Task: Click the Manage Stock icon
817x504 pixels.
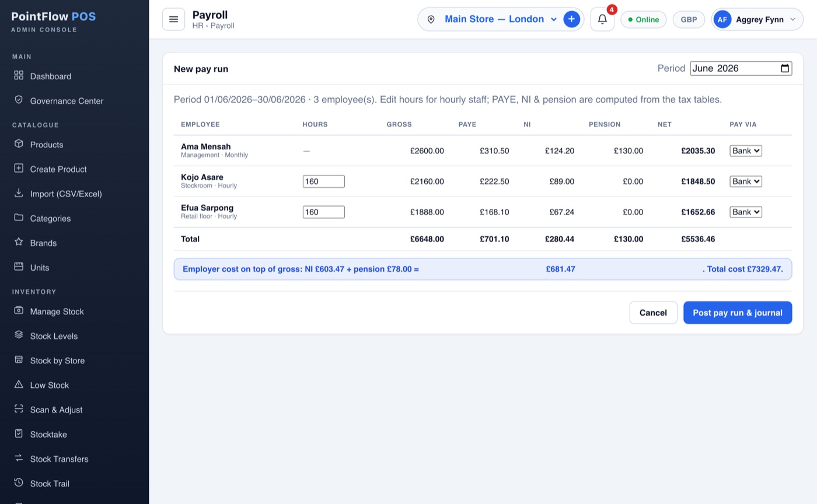Action: click(x=19, y=311)
